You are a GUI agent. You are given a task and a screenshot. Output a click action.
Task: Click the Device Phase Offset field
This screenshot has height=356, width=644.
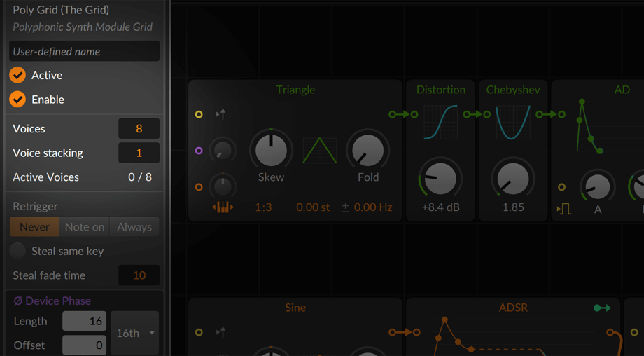tap(84, 345)
